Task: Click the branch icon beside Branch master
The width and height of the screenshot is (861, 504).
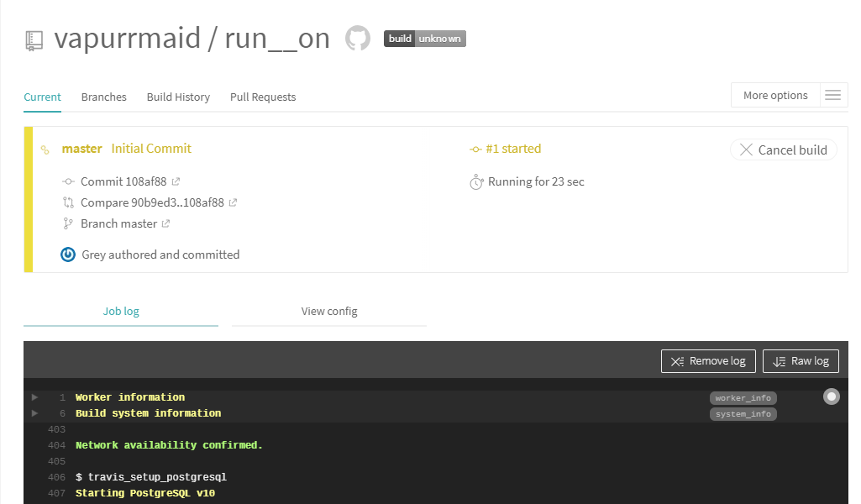Action: coord(68,223)
